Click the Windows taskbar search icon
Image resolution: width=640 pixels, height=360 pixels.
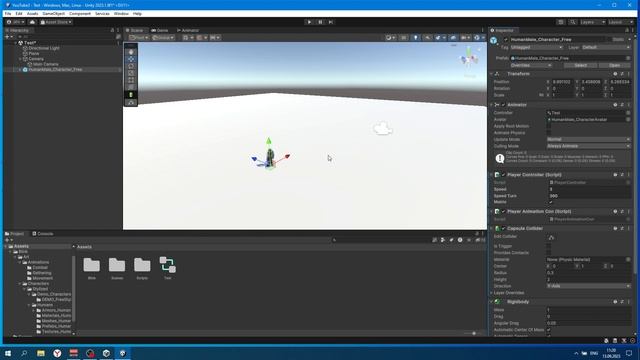point(24,353)
